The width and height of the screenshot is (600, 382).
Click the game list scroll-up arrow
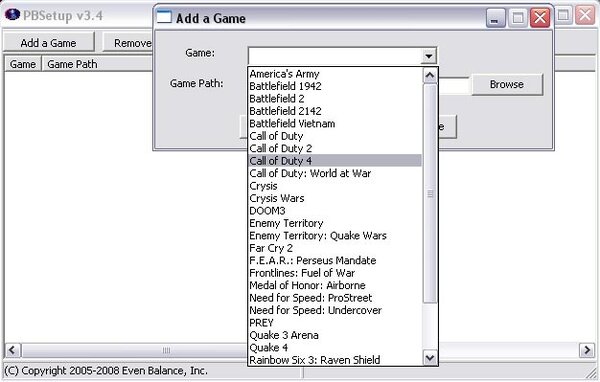coord(430,75)
